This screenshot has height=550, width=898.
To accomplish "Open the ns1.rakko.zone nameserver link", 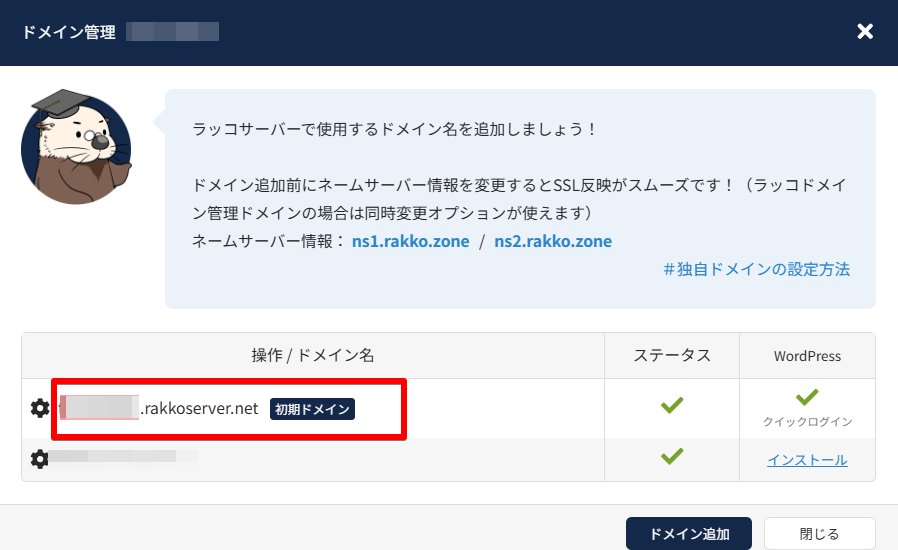I will pyautogui.click(x=411, y=241).
